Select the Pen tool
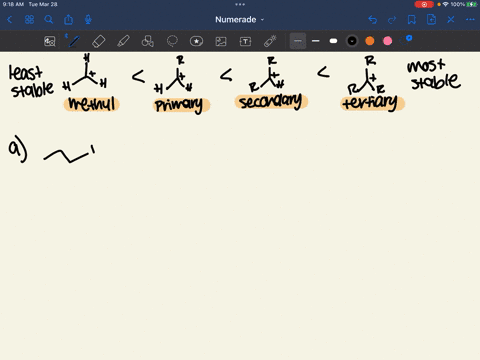 (x=74, y=41)
